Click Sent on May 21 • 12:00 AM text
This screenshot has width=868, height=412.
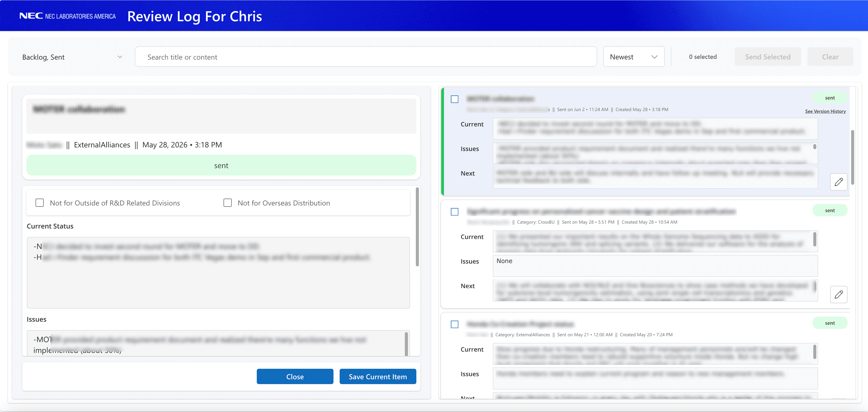point(584,334)
